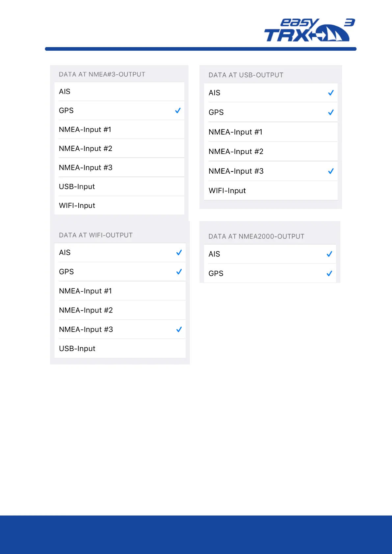
Task: Select NMEA-Input #2 under USB-Output
Action: (x=271, y=152)
